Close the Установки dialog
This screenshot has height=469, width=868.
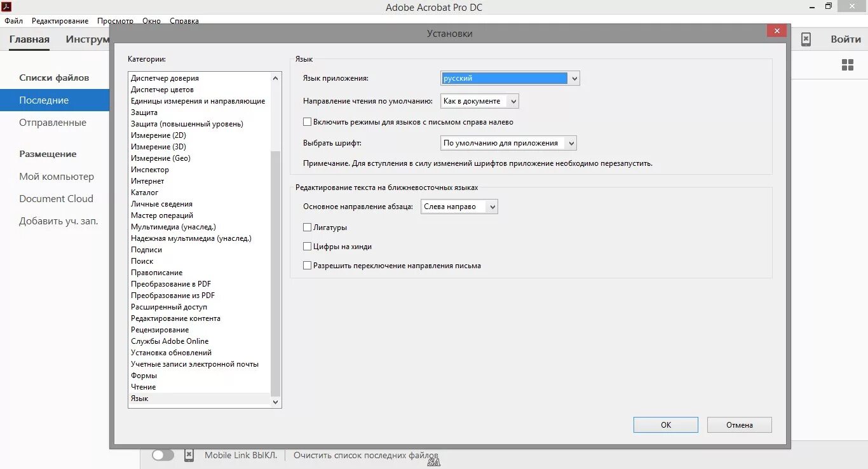[776, 31]
